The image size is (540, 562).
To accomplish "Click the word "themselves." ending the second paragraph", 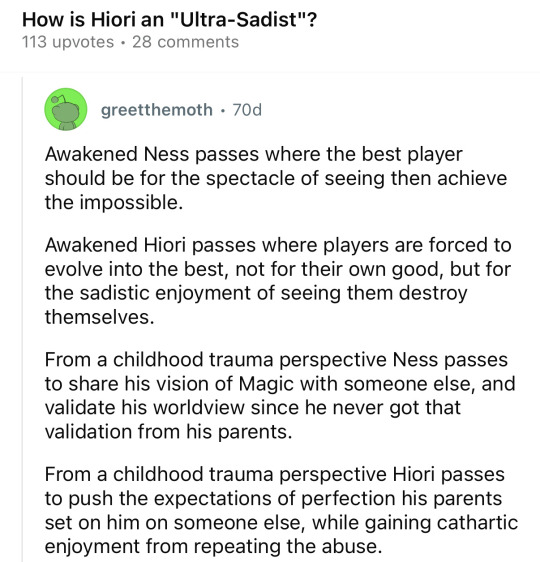I will (99, 317).
